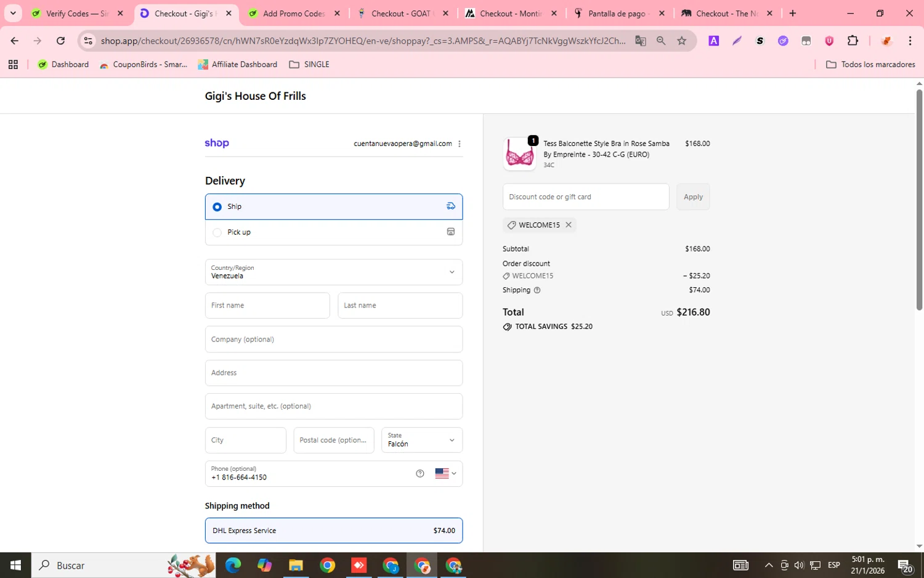The height and width of the screenshot is (578, 924).
Task: Open File Explorer from the taskbar
Action: (x=296, y=565)
